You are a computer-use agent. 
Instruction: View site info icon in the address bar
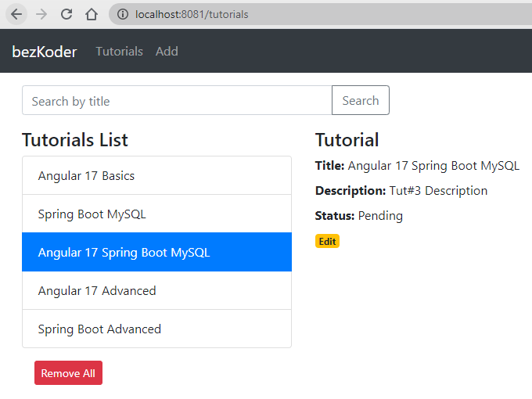(123, 14)
